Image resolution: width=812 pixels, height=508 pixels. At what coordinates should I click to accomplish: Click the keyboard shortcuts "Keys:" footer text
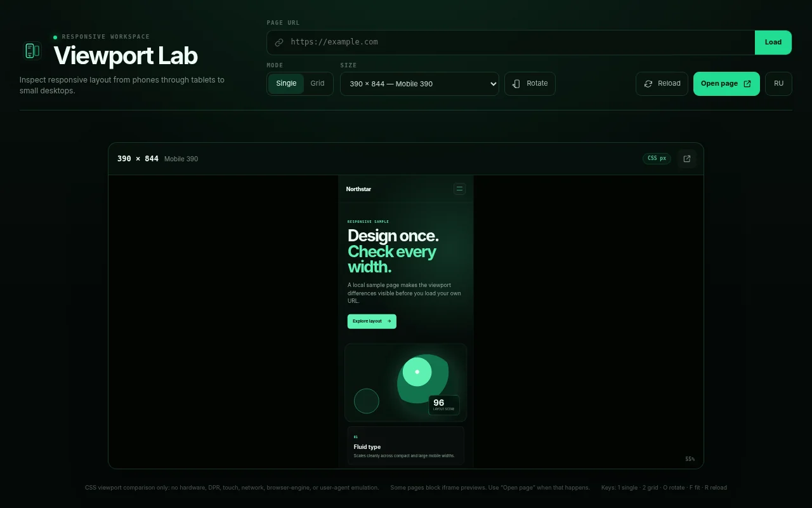664,488
